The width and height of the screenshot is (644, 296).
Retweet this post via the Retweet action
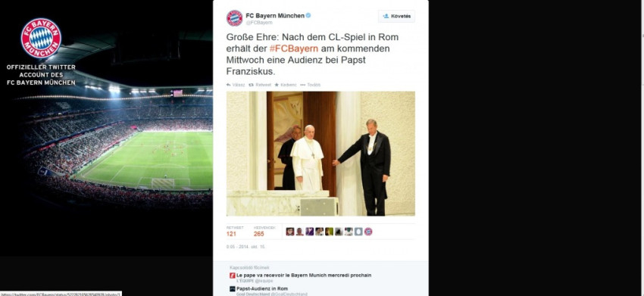tap(260, 85)
